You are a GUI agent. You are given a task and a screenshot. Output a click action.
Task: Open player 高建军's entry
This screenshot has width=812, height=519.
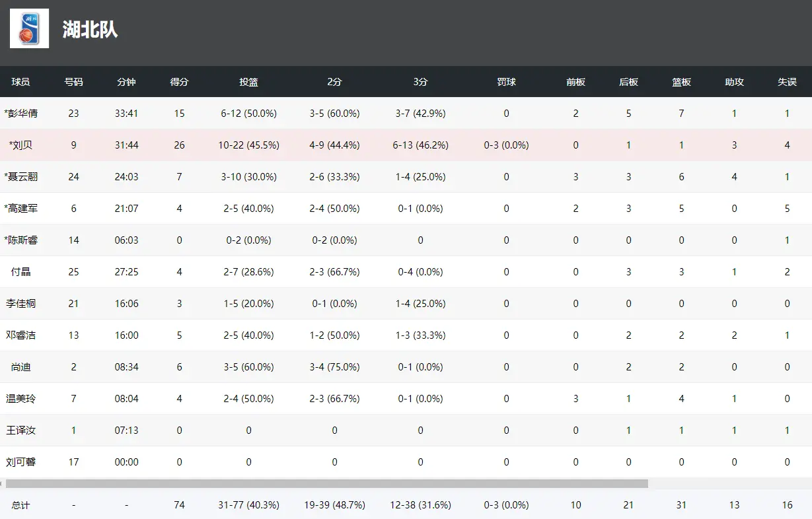point(21,209)
